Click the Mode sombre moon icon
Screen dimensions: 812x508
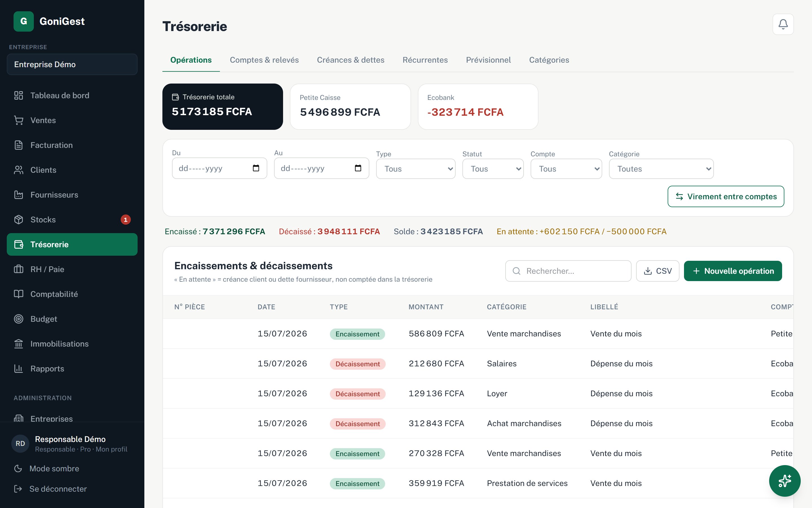click(x=18, y=469)
